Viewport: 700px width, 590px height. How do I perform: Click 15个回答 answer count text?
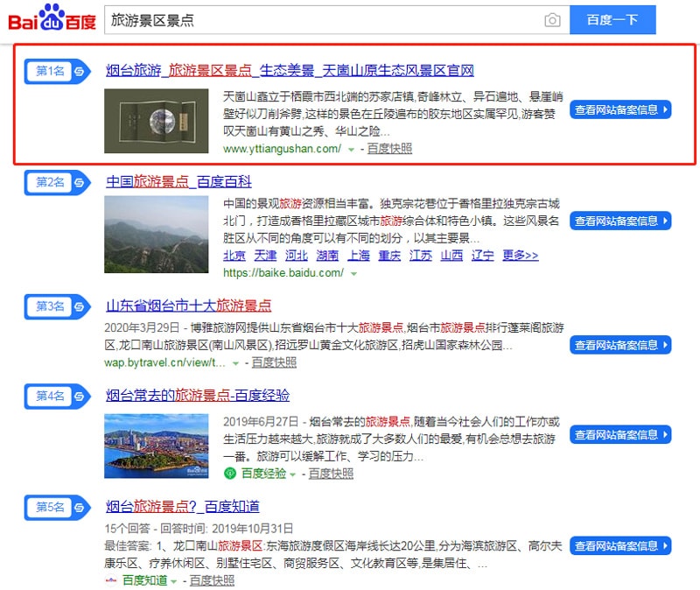tap(127, 529)
